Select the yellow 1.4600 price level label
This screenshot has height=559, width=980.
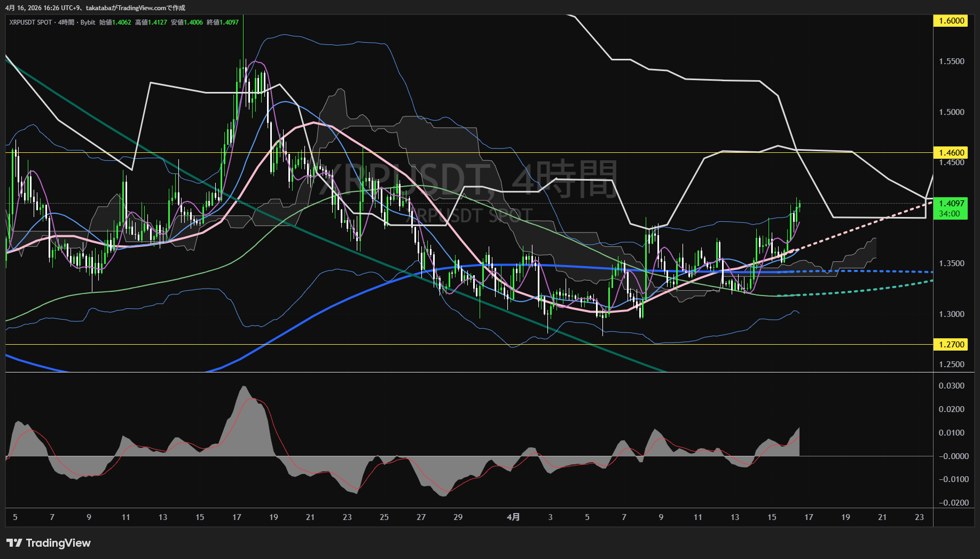[951, 153]
